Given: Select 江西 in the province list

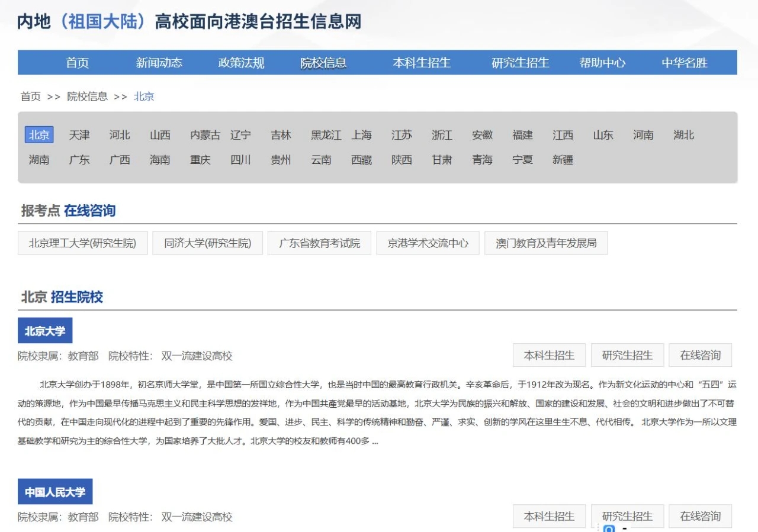Looking at the screenshot, I should 563,135.
